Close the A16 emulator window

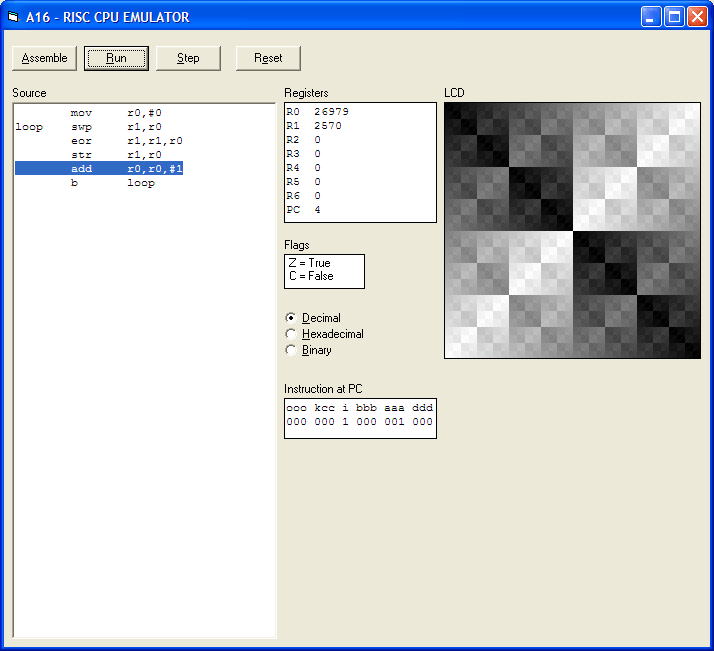tap(697, 17)
